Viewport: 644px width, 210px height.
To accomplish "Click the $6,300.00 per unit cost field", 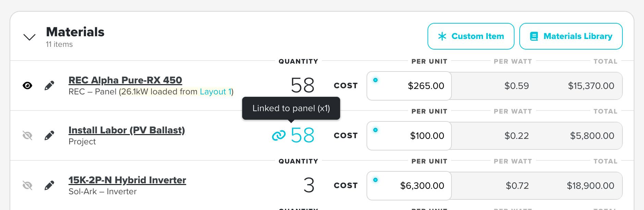I will point(409,186).
